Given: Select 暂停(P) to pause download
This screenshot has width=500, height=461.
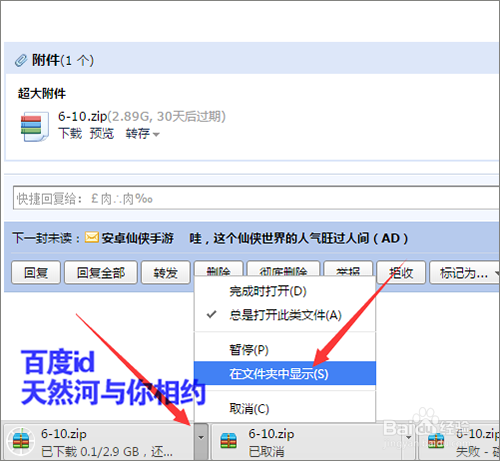Looking at the screenshot, I should (x=285, y=350).
